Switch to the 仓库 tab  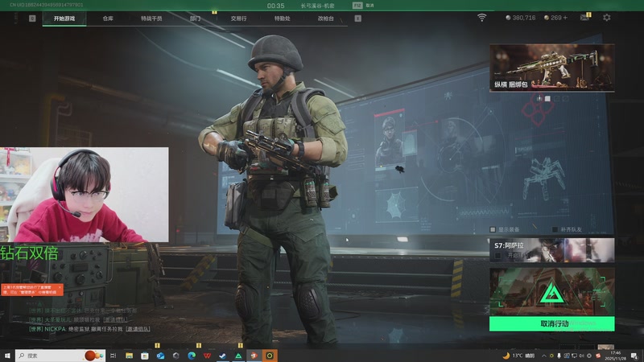click(108, 19)
